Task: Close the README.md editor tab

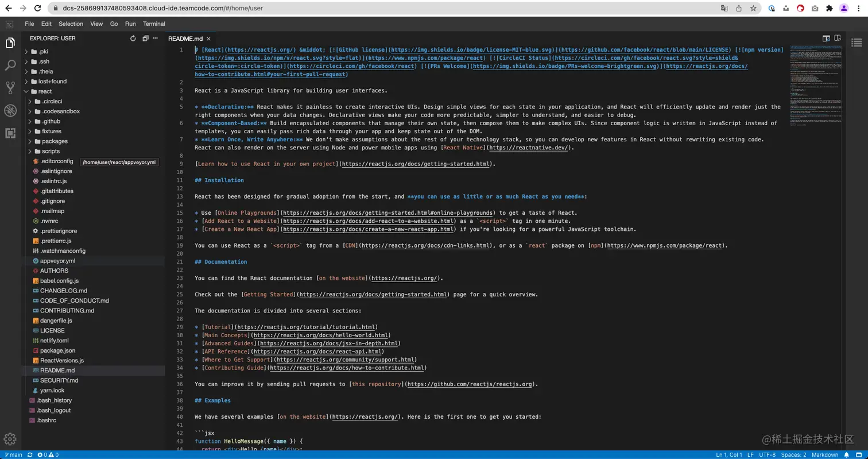Action: click(208, 38)
